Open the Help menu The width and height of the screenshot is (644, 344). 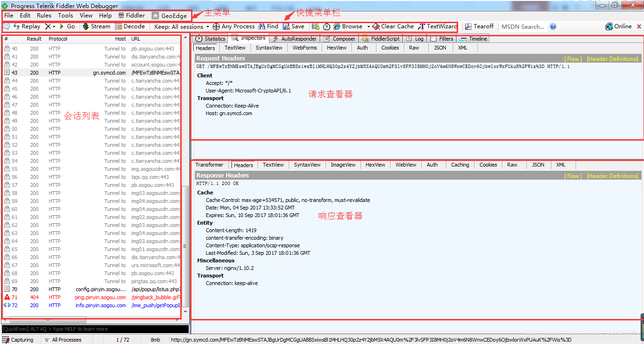(106, 16)
